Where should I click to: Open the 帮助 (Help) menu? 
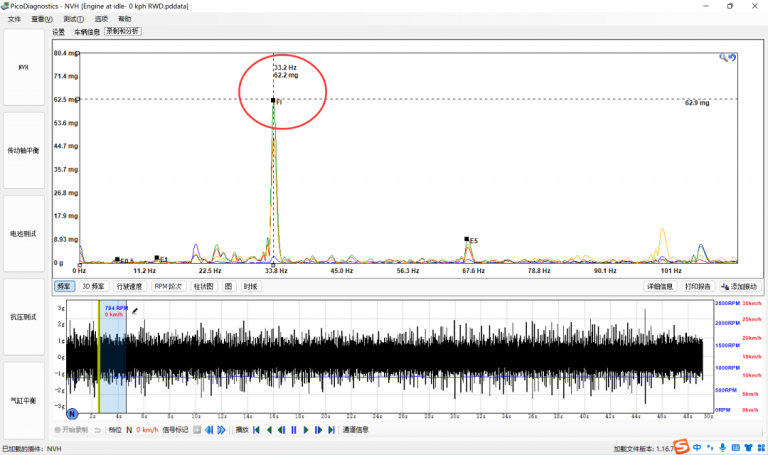pos(124,19)
